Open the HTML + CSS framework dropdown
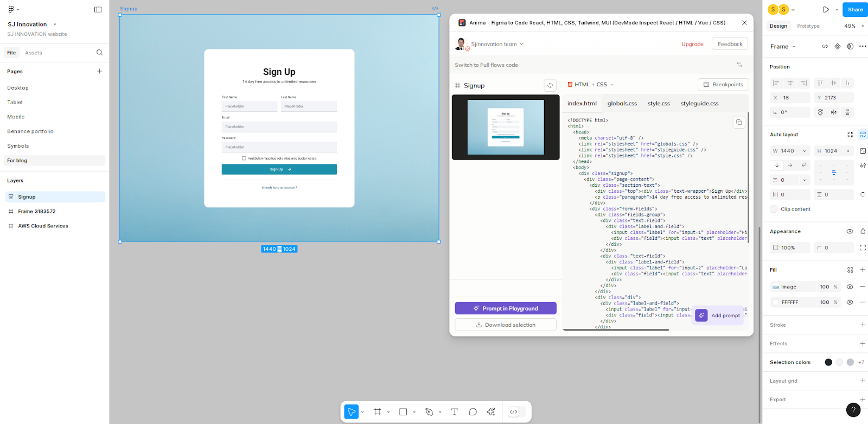The width and height of the screenshot is (868, 424). (591, 85)
